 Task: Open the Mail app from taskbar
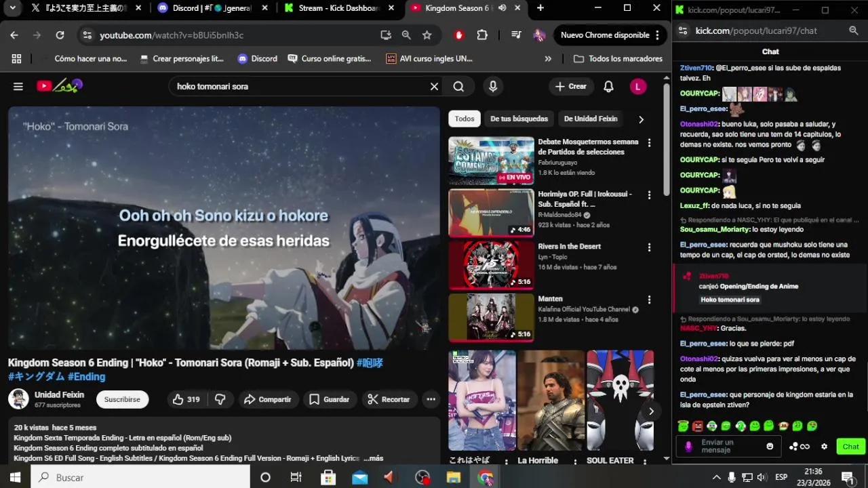(359, 477)
